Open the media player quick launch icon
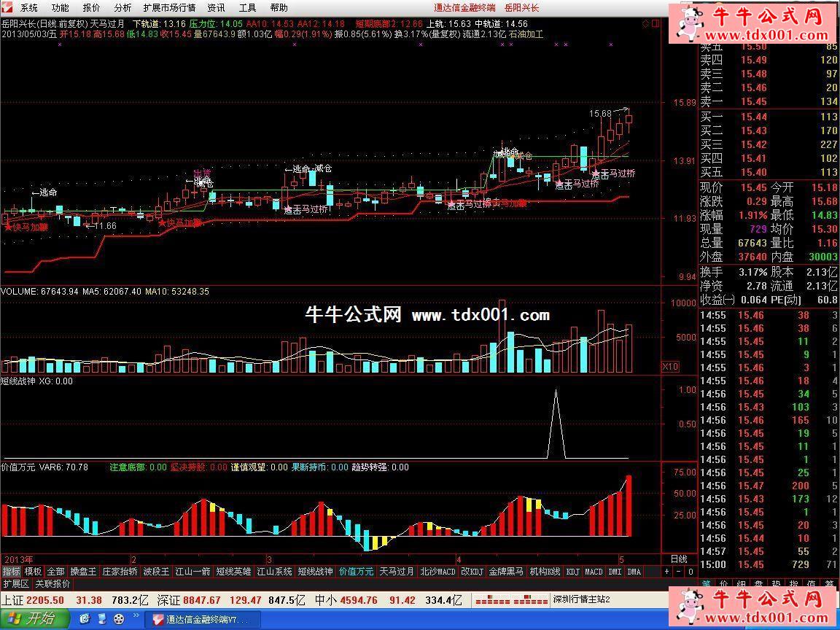The image size is (840, 630). click(119, 619)
